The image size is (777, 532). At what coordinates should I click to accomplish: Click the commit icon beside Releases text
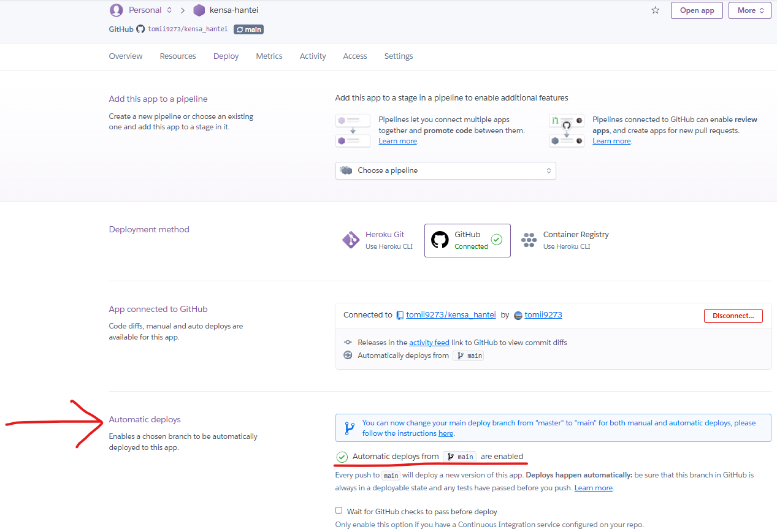click(x=348, y=342)
